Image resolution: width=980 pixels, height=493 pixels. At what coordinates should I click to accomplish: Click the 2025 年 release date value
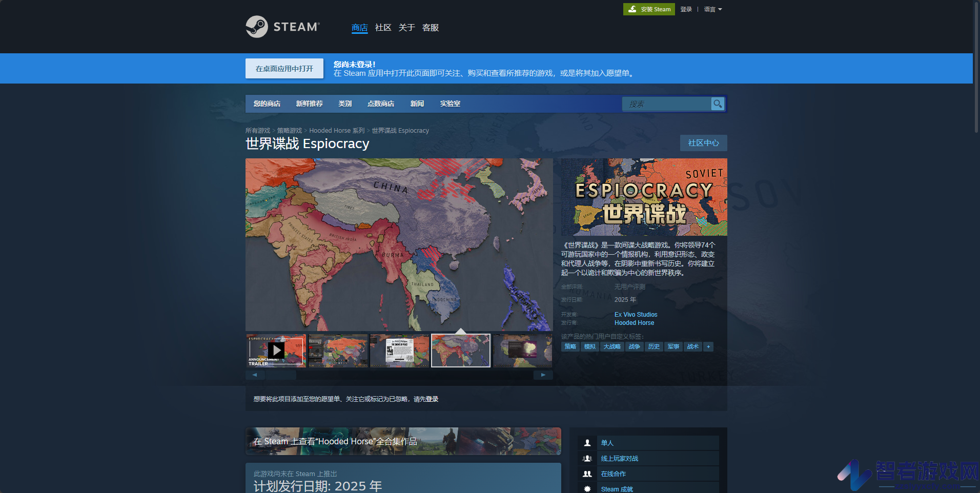coord(625,300)
